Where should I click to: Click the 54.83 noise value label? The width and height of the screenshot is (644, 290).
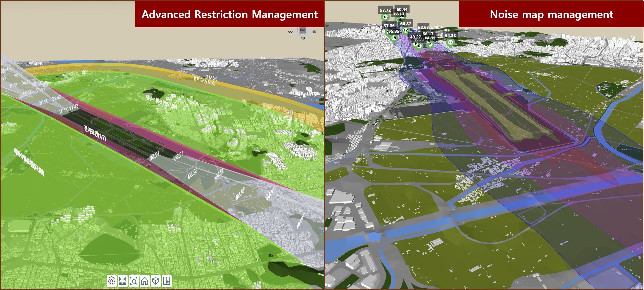coord(450,36)
